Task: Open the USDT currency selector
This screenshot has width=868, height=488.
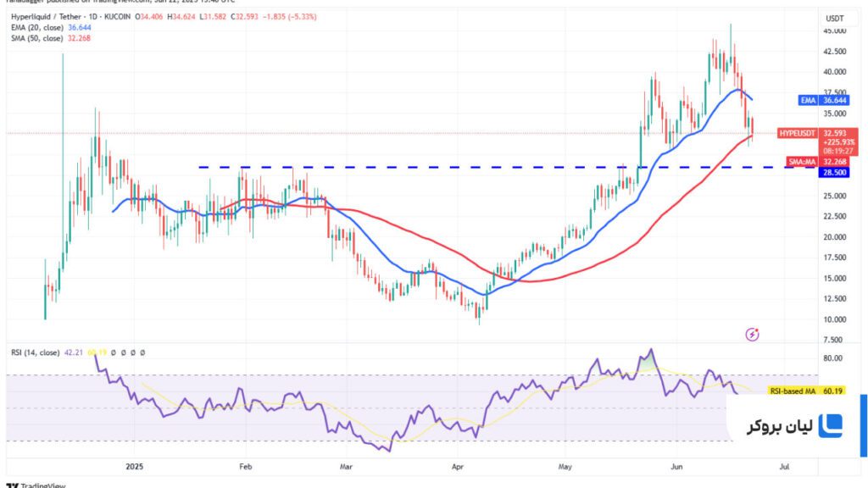Action: click(835, 19)
